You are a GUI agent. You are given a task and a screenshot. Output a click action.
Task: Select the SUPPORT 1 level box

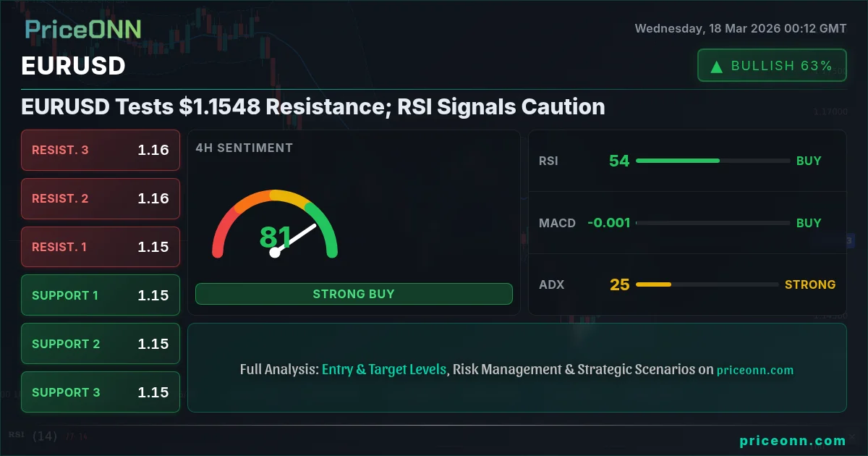click(x=101, y=295)
